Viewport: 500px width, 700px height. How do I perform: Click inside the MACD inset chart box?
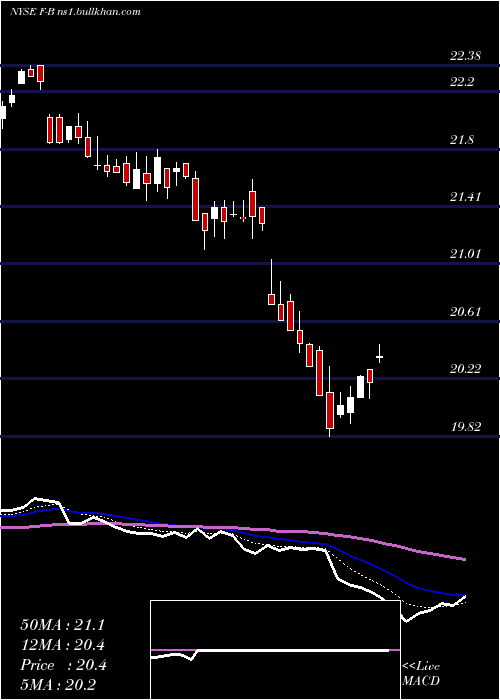click(275, 650)
